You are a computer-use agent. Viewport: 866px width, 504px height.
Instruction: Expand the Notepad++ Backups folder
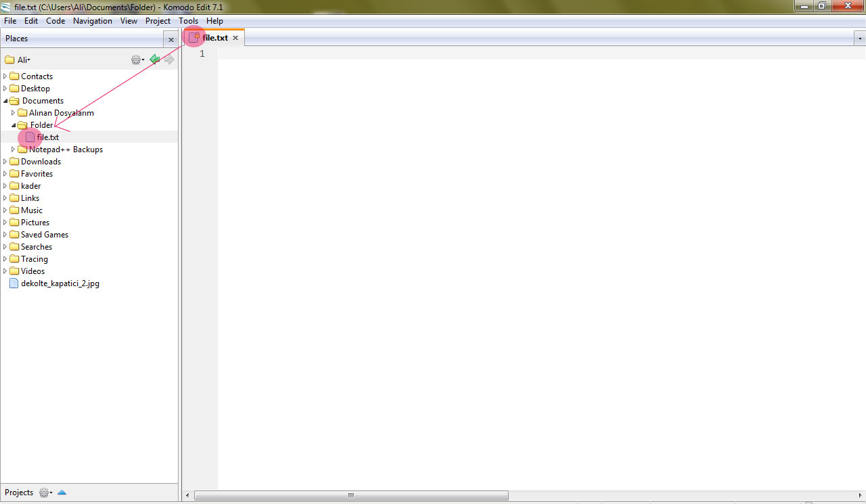[13, 149]
